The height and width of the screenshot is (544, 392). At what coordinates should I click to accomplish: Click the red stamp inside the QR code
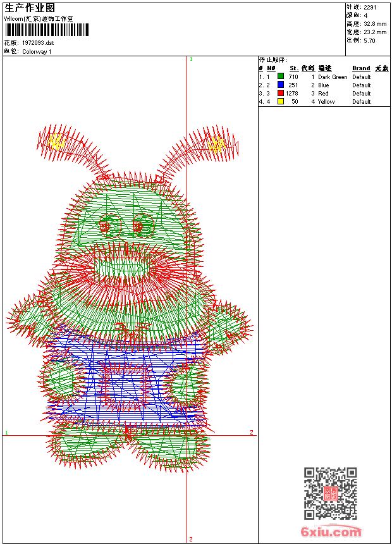[x=330, y=493]
